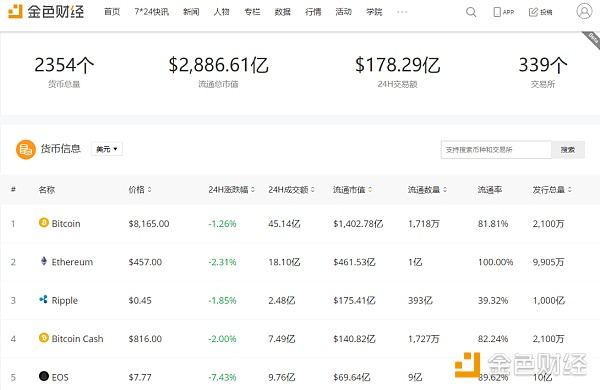The width and height of the screenshot is (600, 390).
Task: Sort by 流通市值 column
Action: pos(370,189)
